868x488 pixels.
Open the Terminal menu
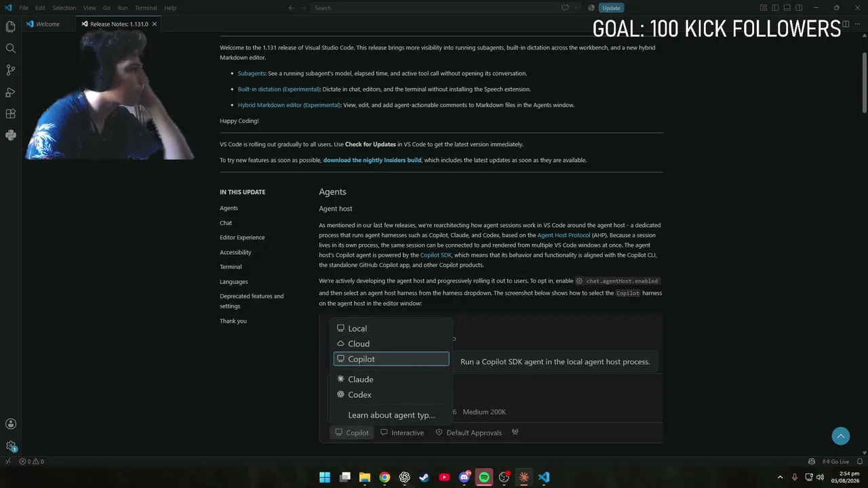pos(146,8)
